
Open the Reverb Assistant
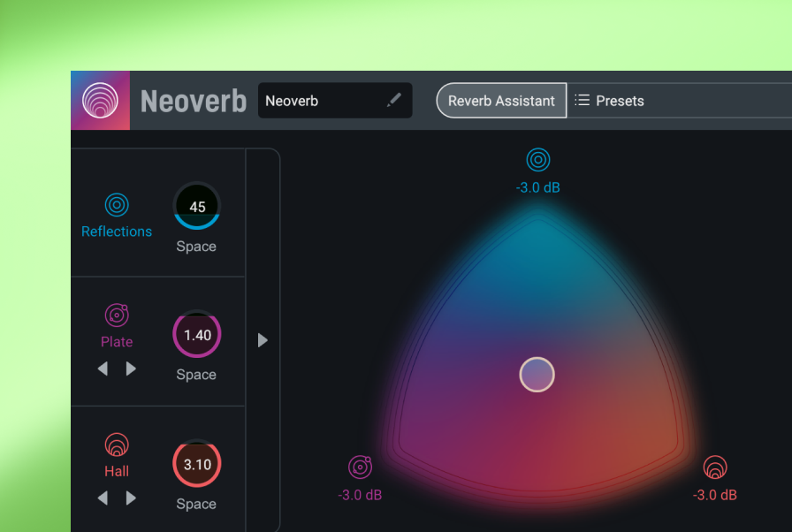click(x=501, y=101)
